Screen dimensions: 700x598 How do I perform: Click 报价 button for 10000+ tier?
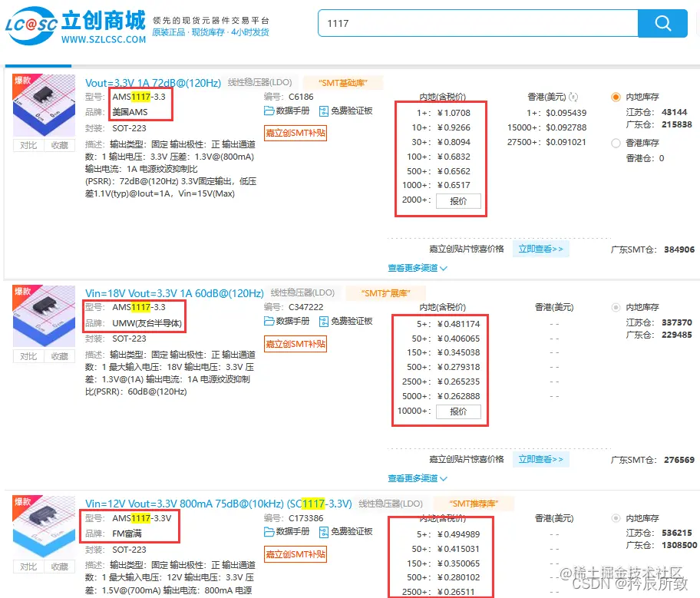[x=460, y=411]
